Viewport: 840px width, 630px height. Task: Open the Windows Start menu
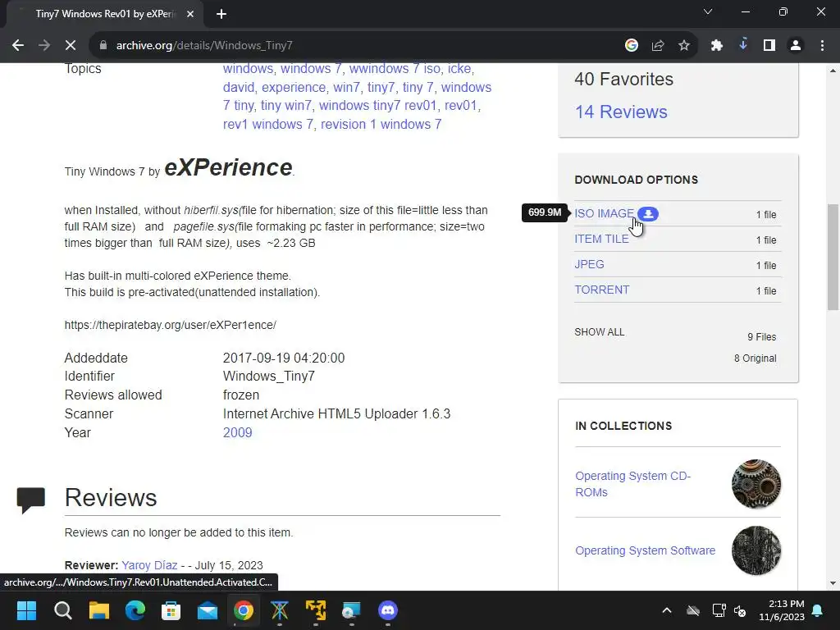26,610
